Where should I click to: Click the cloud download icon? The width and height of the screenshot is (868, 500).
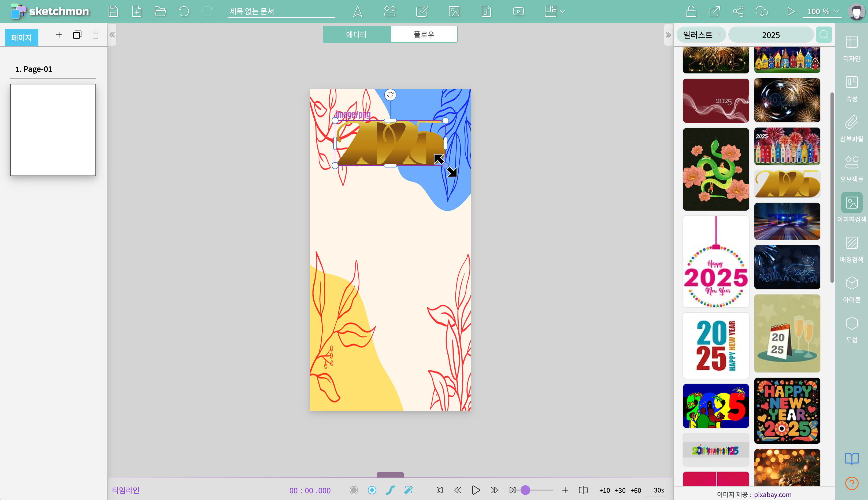click(762, 11)
